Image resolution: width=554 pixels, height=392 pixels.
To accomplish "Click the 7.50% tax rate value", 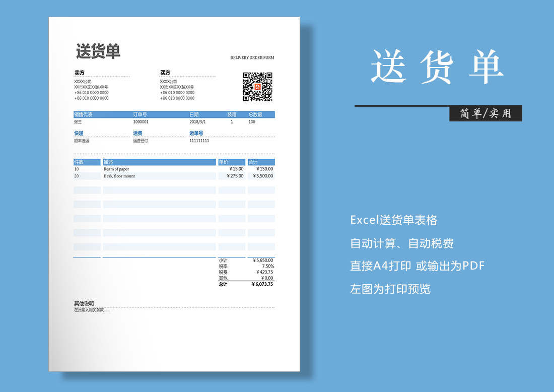I will point(268,266).
